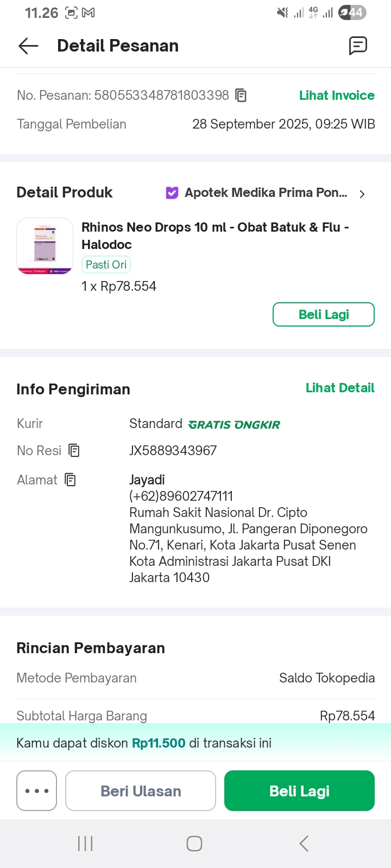The height and width of the screenshot is (868, 391).
Task: Open Lihat Invoice link
Action: click(x=337, y=95)
